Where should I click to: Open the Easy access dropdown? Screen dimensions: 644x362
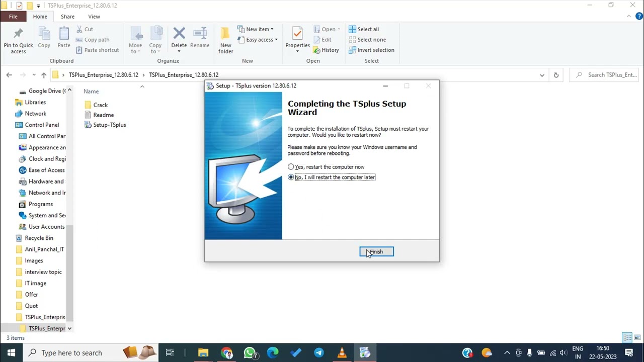pyautogui.click(x=258, y=40)
